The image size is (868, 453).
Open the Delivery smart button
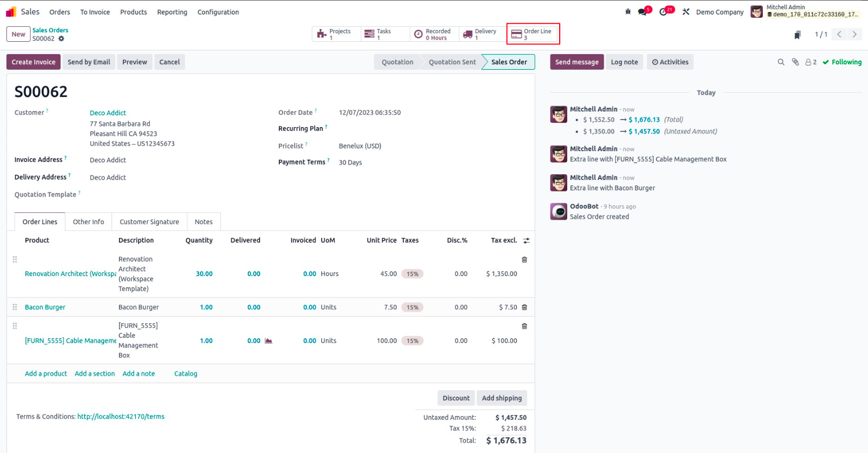pos(482,34)
